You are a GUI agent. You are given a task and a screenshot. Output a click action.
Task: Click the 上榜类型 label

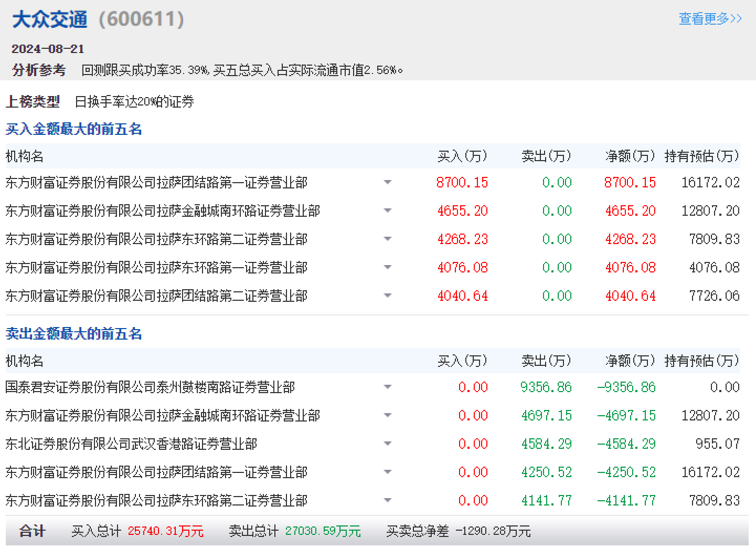tap(33, 101)
